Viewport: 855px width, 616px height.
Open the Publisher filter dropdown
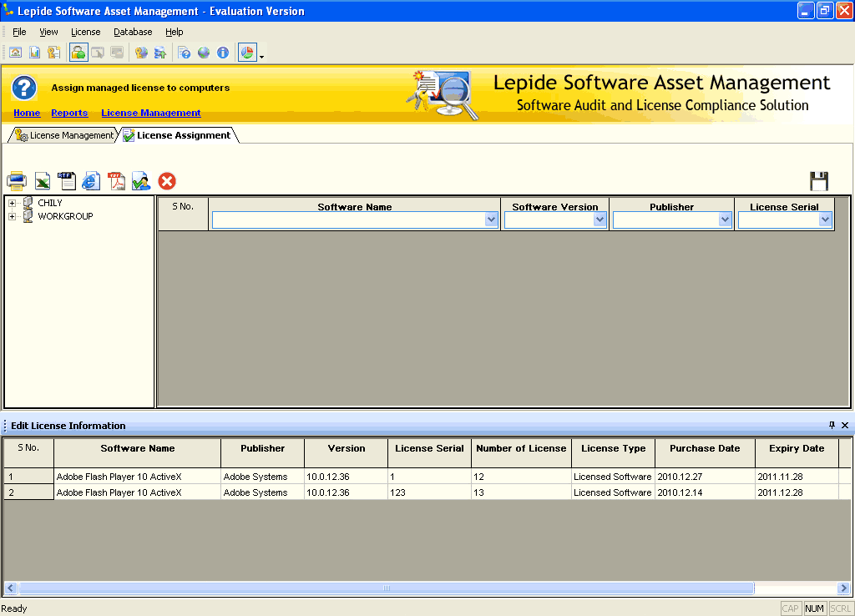[x=725, y=220]
